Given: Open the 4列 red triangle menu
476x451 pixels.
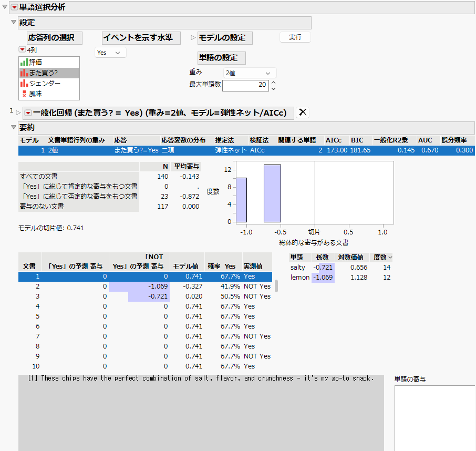Looking at the screenshot, I should point(22,49).
